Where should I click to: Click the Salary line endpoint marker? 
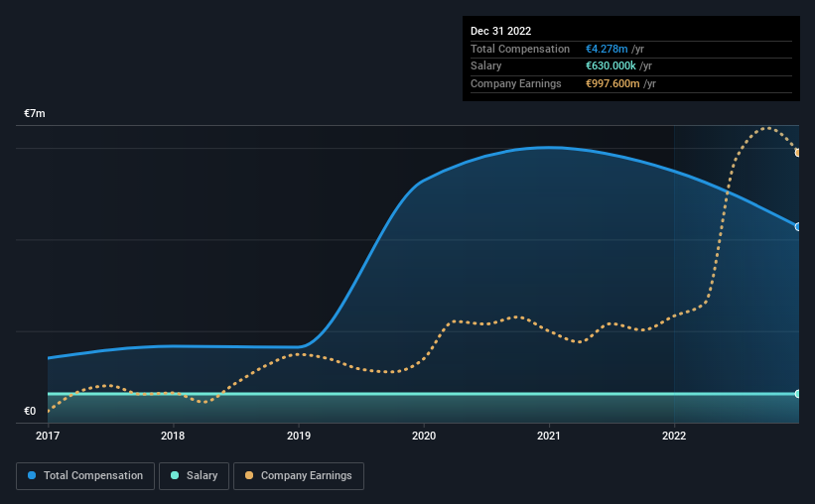pyautogui.click(x=797, y=394)
